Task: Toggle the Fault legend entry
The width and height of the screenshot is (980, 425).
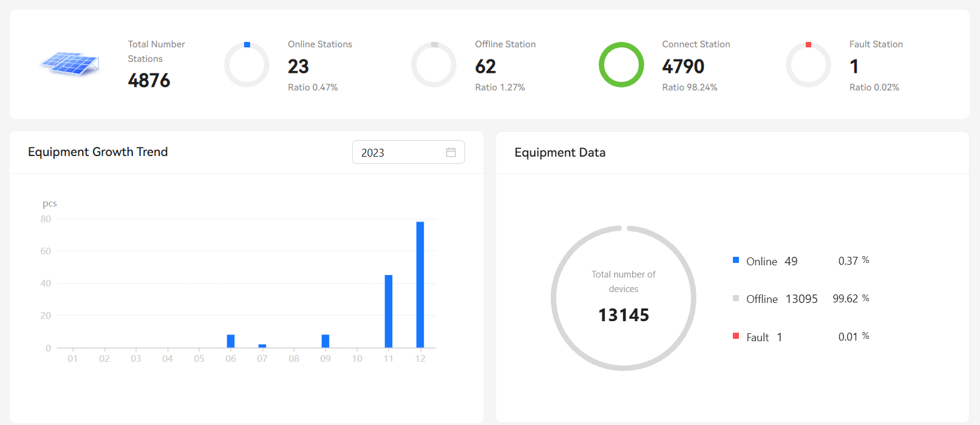Action: [x=757, y=338]
